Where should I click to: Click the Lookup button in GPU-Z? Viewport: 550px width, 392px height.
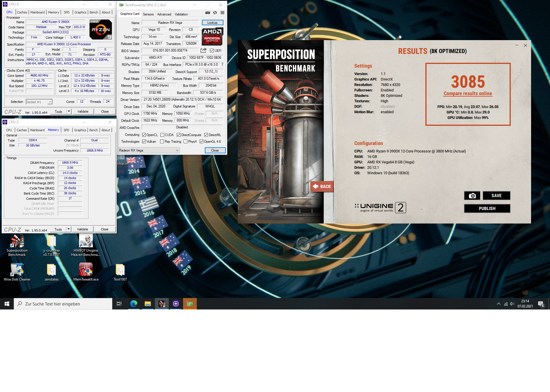point(213,23)
